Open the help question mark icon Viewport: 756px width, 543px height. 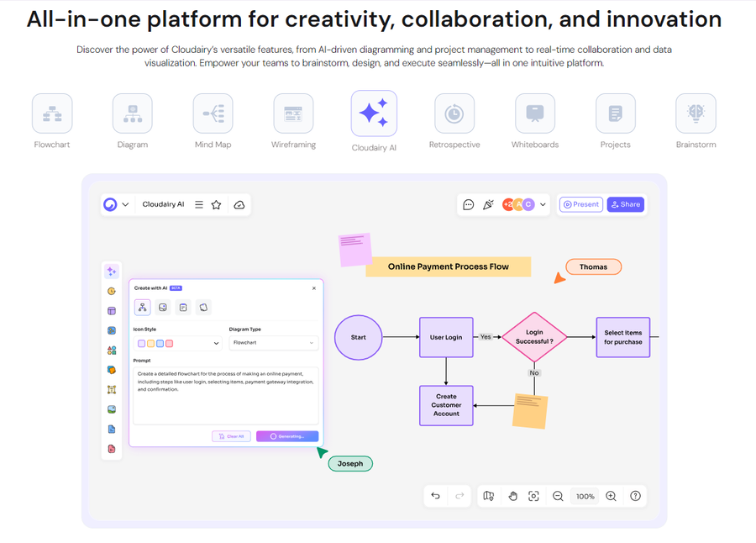(x=636, y=496)
